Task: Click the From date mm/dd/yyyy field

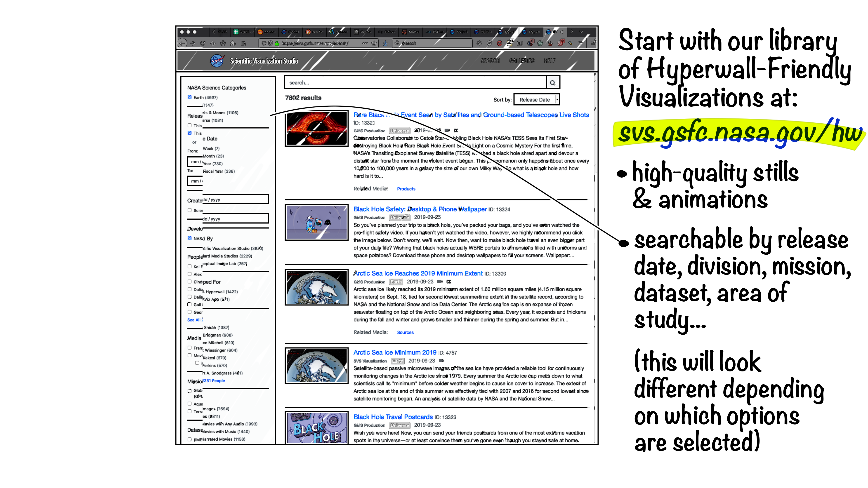Action: [195, 162]
